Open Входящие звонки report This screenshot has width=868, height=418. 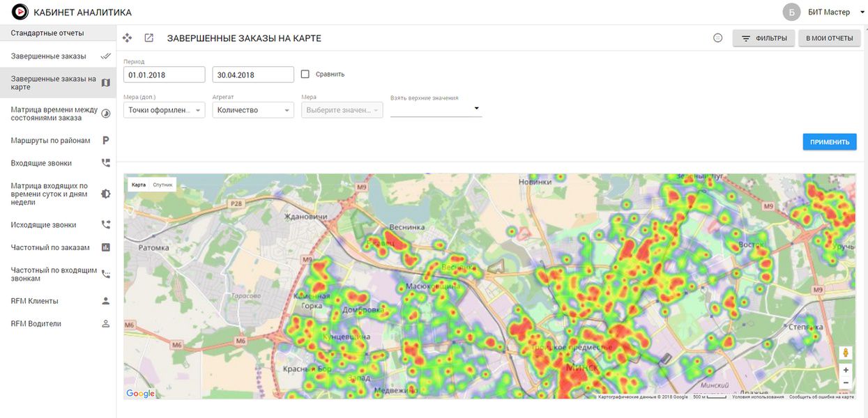point(41,163)
